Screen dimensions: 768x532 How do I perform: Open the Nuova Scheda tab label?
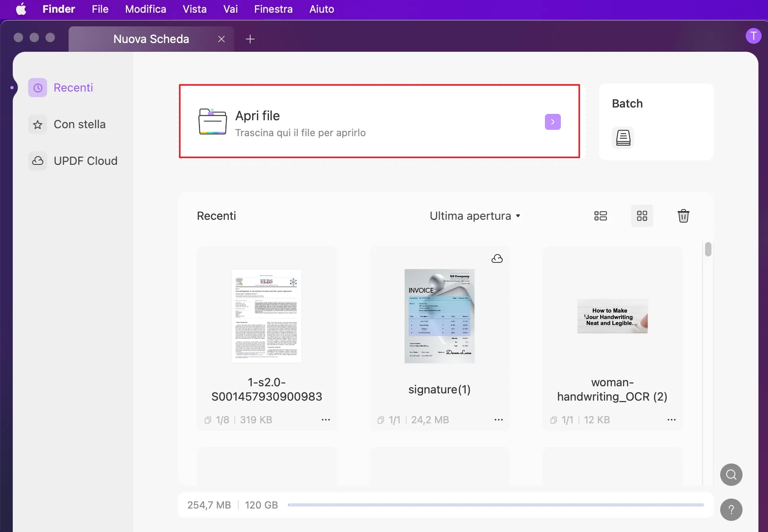coord(151,39)
